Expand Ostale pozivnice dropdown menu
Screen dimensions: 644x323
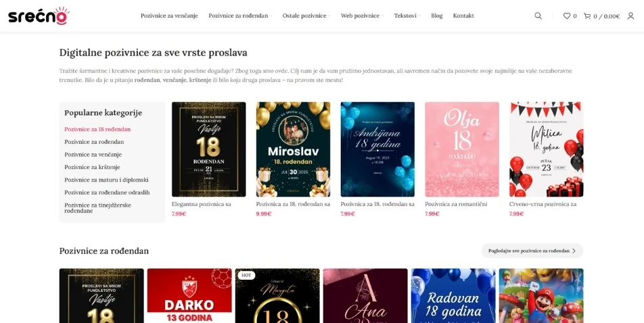pyautogui.click(x=306, y=16)
